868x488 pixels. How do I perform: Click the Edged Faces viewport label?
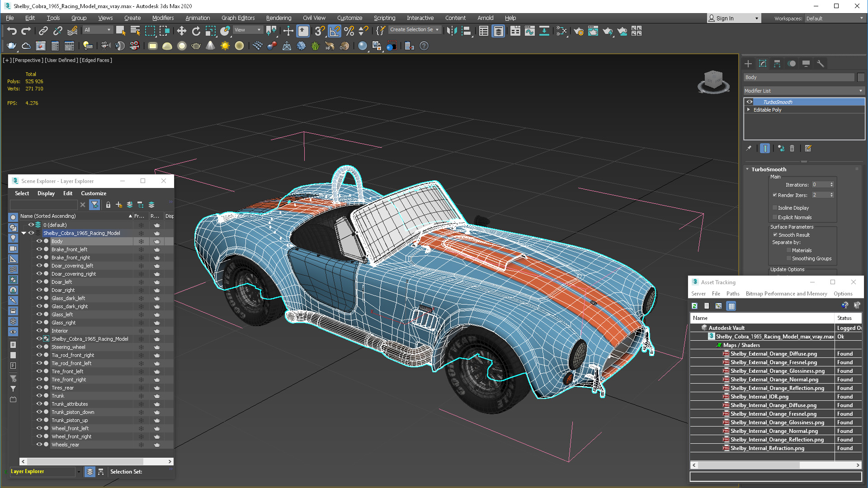click(96, 60)
